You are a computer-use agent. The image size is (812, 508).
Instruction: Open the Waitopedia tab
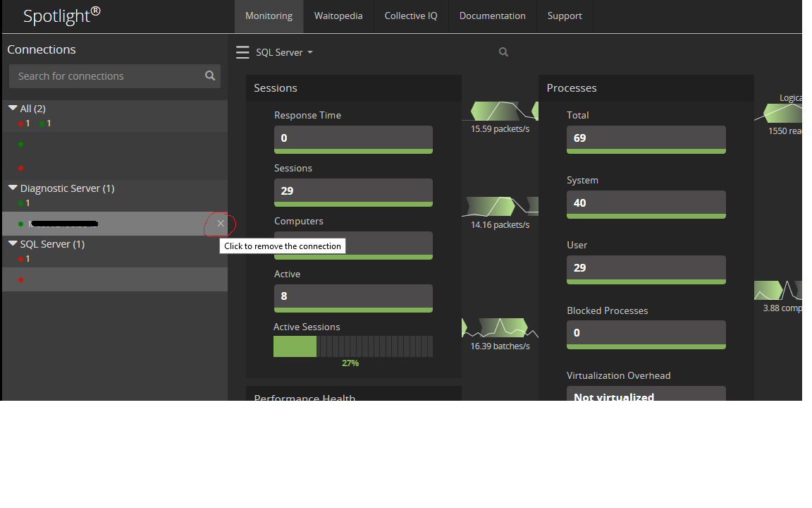pos(338,16)
